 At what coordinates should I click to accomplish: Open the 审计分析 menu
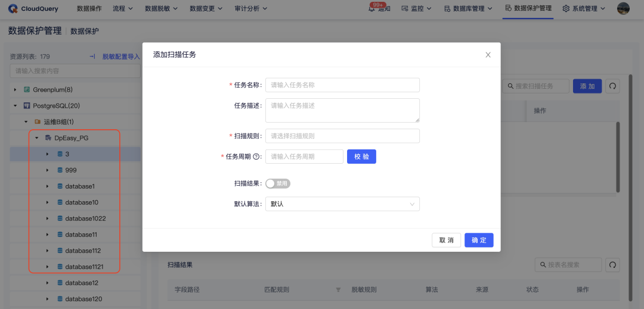click(x=251, y=8)
